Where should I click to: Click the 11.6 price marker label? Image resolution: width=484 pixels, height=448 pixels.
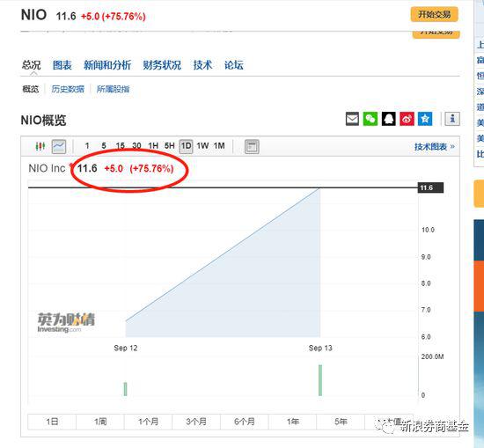(430, 187)
